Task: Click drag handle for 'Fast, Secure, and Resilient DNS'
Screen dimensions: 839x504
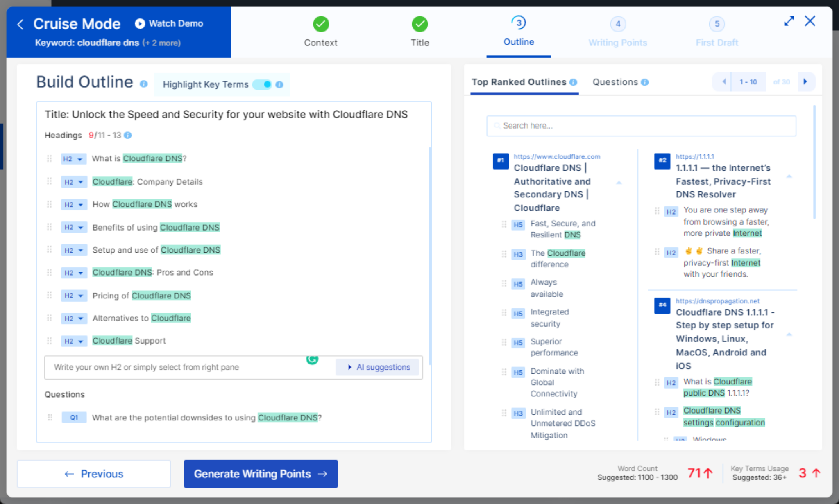Action: point(504,224)
